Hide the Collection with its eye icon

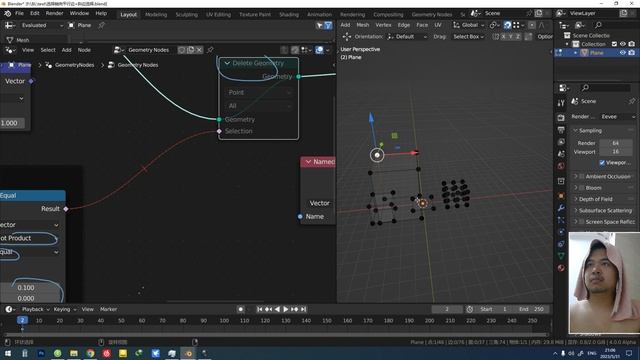point(623,44)
